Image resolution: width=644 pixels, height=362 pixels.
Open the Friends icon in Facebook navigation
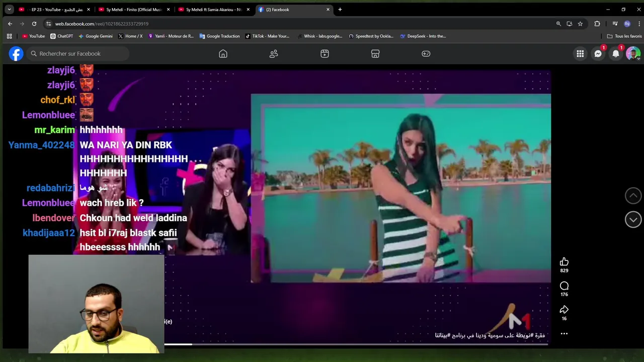point(274,54)
